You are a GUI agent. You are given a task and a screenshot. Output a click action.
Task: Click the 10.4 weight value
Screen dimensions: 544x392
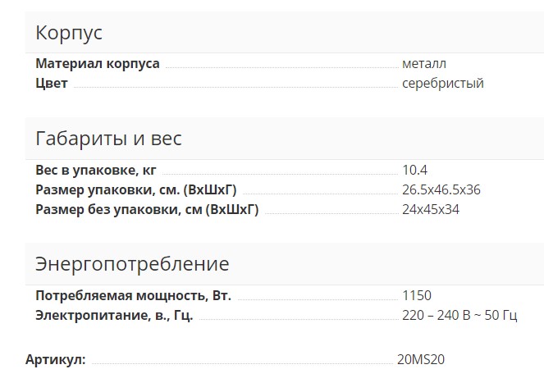tap(415, 171)
